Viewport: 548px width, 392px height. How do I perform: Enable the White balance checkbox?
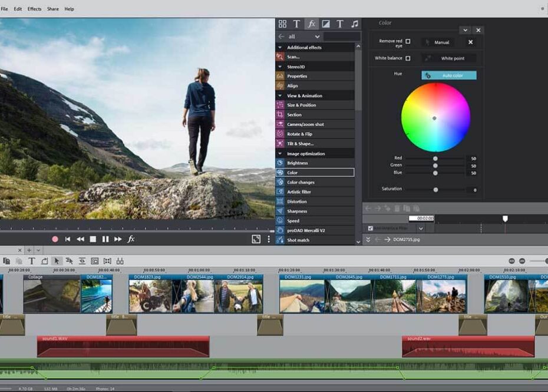(x=408, y=58)
